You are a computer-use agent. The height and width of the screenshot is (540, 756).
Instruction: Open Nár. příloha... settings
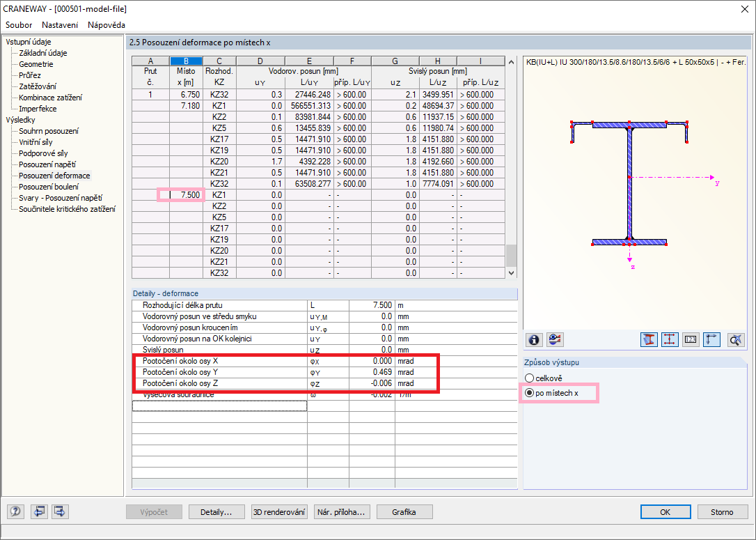click(342, 512)
